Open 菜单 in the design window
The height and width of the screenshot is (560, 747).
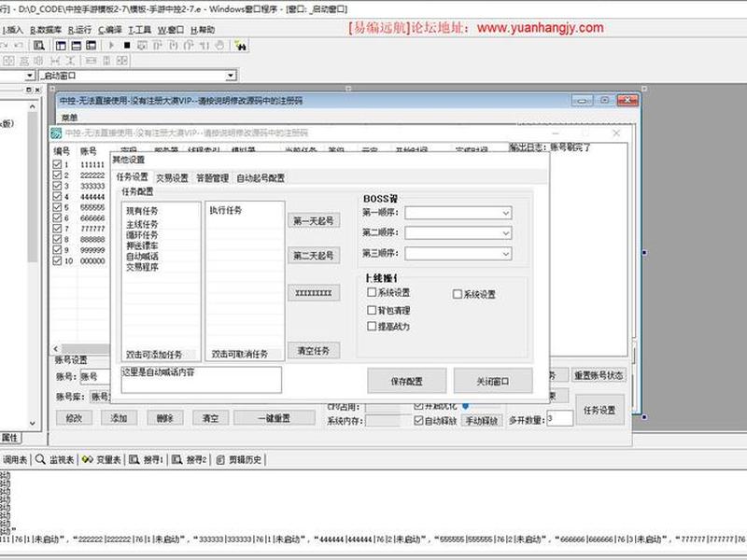[69, 118]
